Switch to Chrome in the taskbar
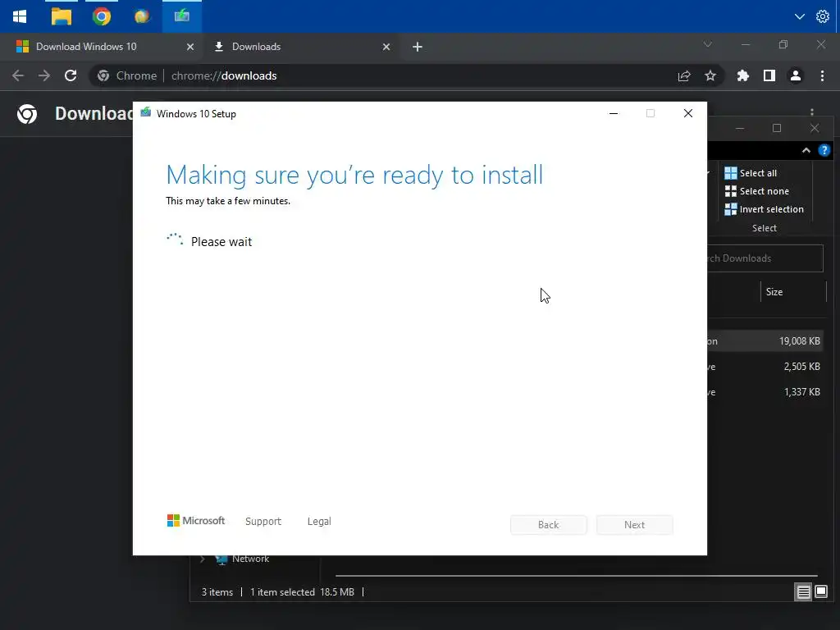This screenshot has height=630, width=840. 101,16
